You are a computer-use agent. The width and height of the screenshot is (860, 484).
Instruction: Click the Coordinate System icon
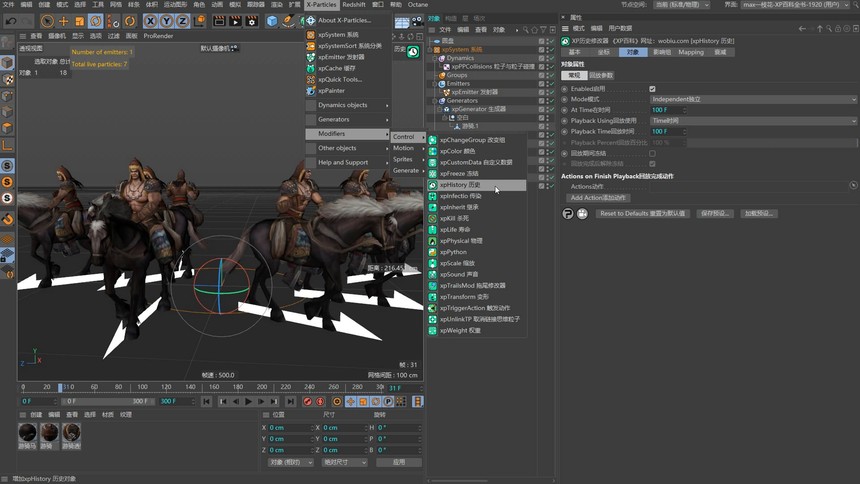[200, 21]
